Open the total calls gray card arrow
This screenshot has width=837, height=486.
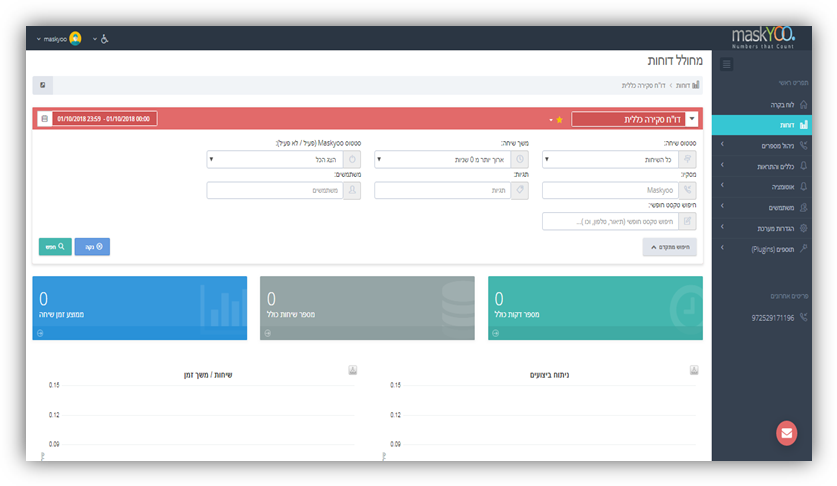(x=267, y=333)
